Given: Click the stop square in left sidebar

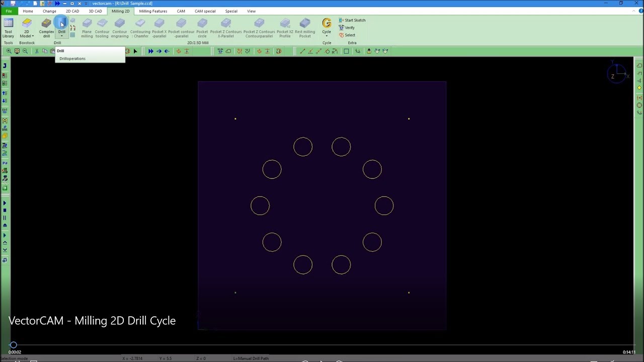Looking at the screenshot, I should coord(5,210).
